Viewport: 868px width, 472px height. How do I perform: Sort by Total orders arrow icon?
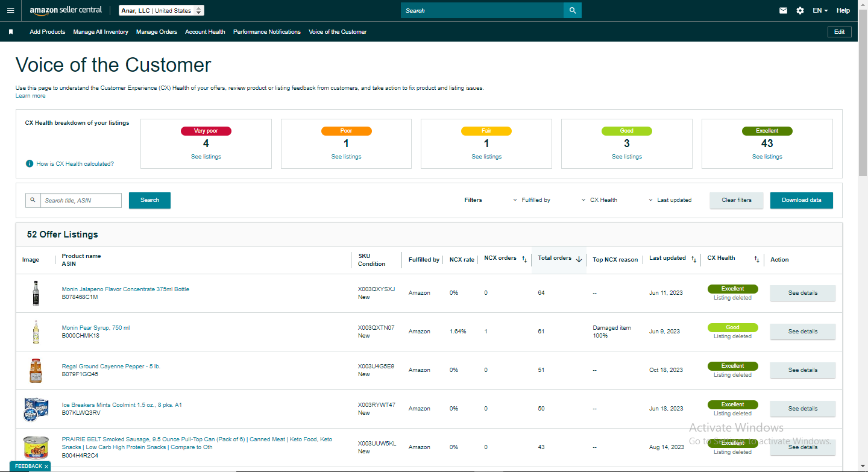click(579, 259)
